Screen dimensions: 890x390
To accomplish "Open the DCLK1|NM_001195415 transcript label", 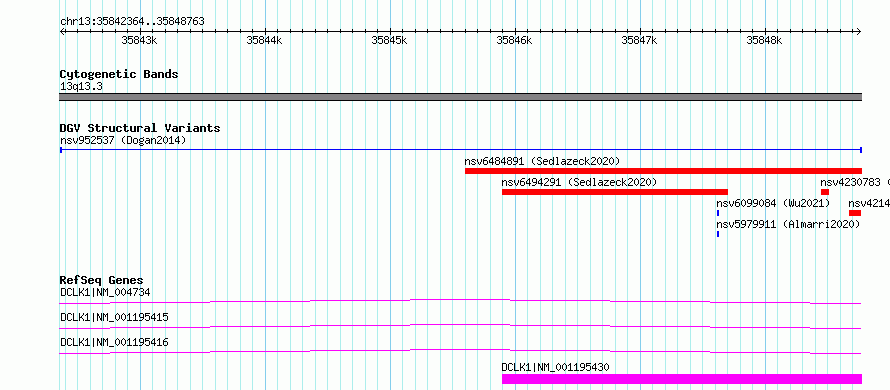I will click(x=114, y=317).
